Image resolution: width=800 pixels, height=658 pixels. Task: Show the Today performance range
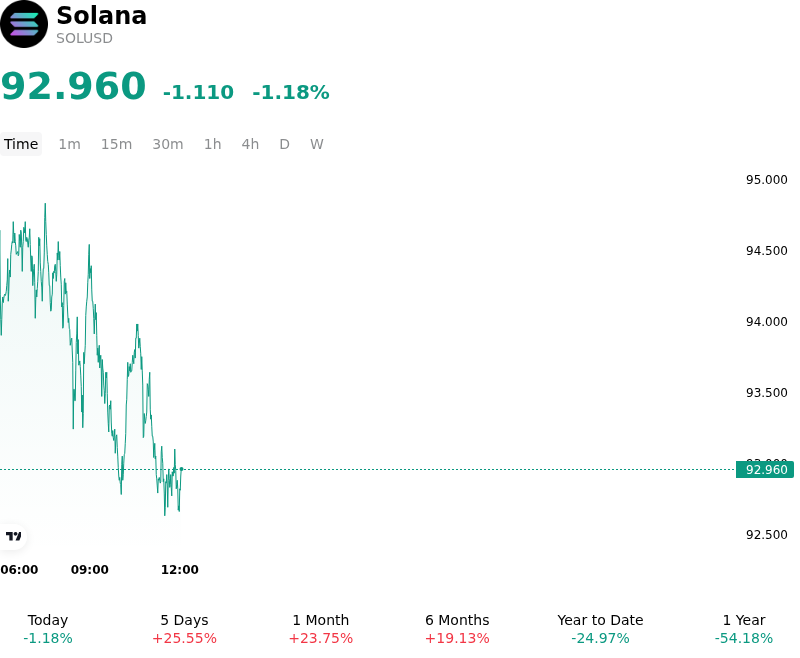pyautogui.click(x=48, y=629)
